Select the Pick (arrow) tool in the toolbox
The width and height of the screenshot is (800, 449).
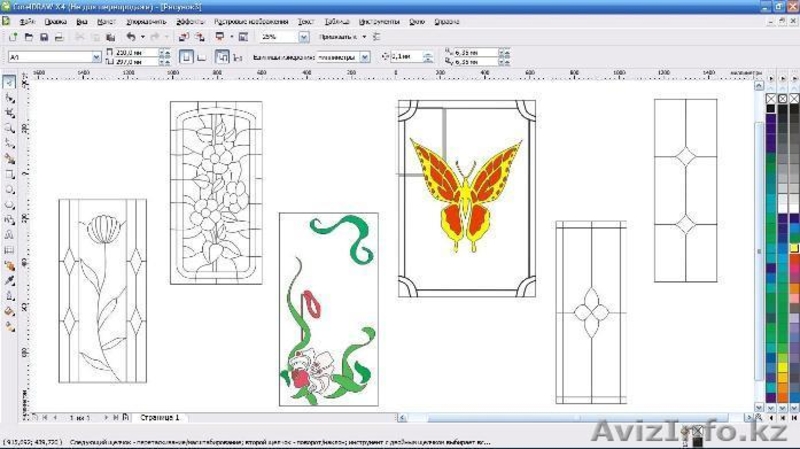point(9,83)
